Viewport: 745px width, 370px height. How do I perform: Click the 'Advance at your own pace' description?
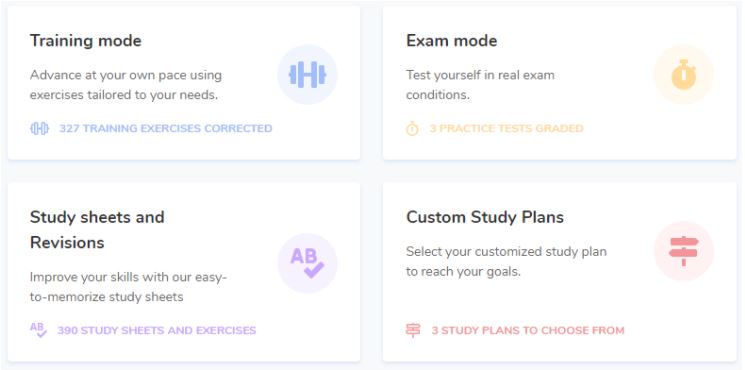tap(126, 85)
